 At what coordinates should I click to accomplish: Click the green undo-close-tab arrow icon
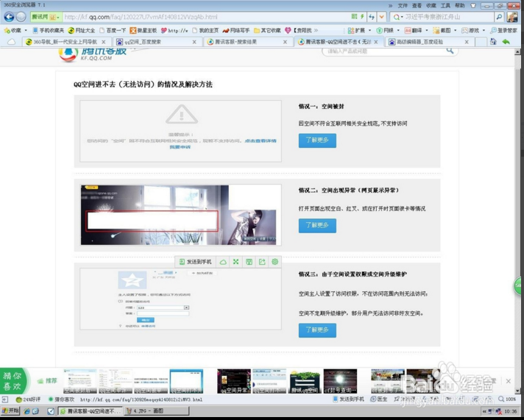tap(506, 42)
